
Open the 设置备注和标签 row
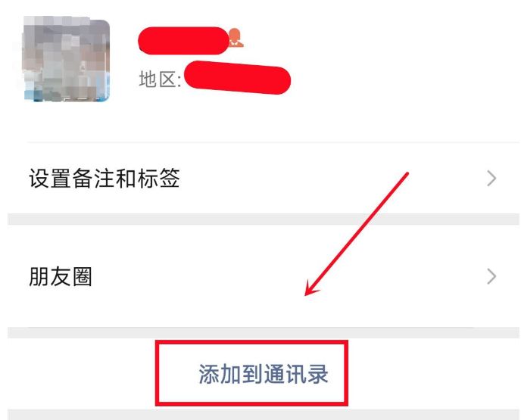pos(264,179)
